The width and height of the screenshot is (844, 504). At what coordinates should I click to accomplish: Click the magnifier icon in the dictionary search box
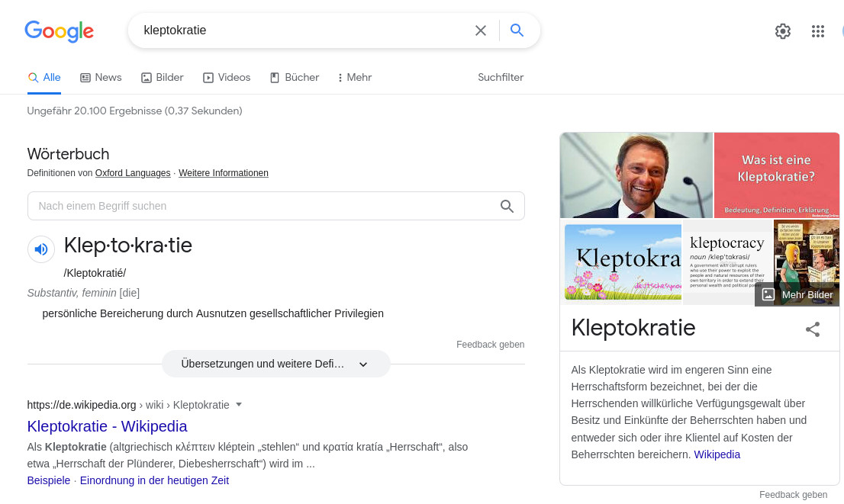tap(507, 206)
